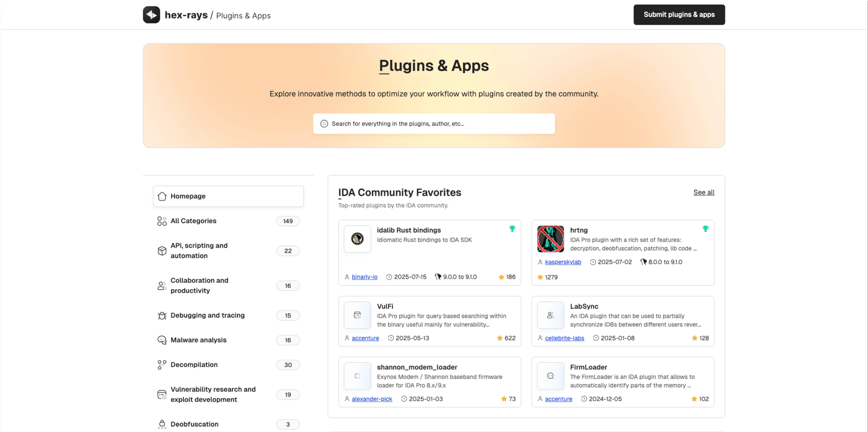
Task: Click Submit plugins & apps
Action: pyautogui.click(x=679, y=14)
